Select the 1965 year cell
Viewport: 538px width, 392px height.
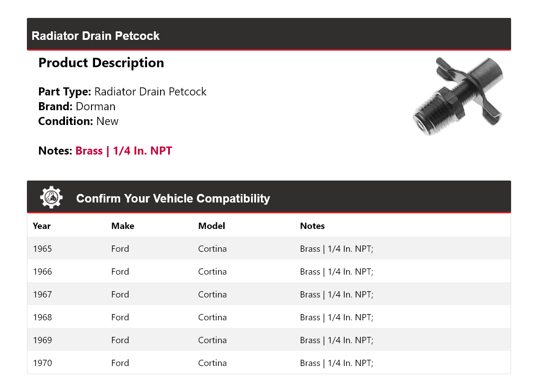[x=42, y=249]
